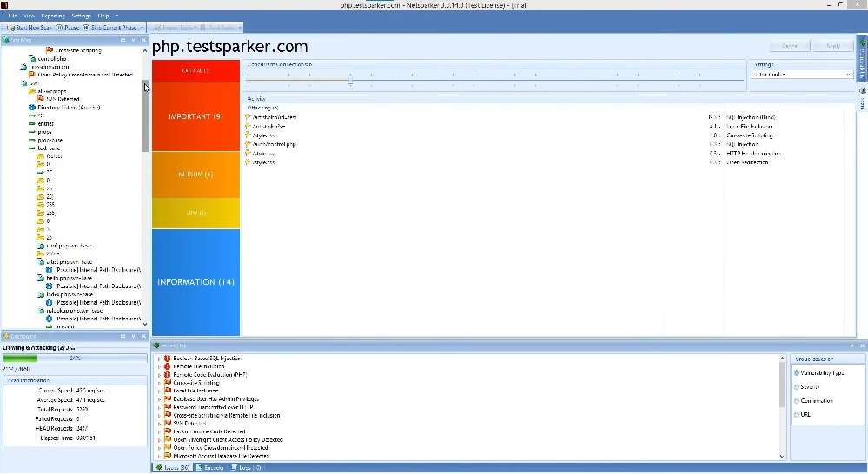Expand Remote File Inclusion issue
Viewport: 868px width, 474px height.
(x=159, y=366)
